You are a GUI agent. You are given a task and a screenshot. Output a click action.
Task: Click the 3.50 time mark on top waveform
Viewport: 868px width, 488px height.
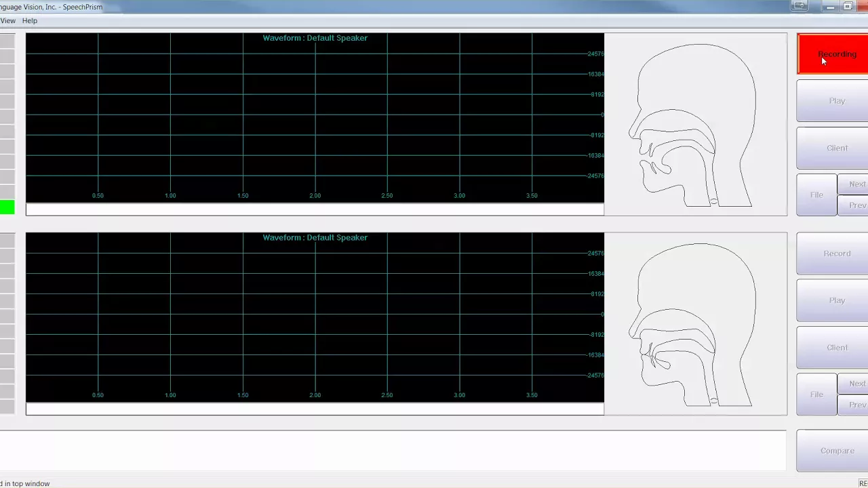click(x=532, y=196)
